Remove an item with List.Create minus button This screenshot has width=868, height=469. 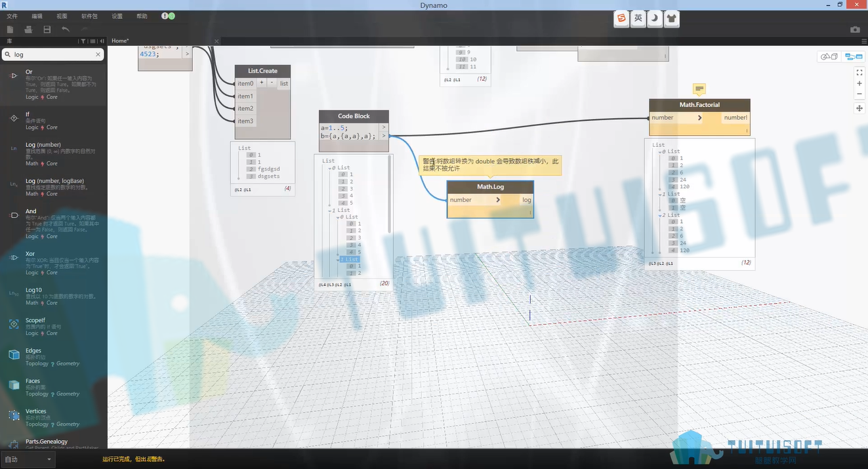pos(272,83)
